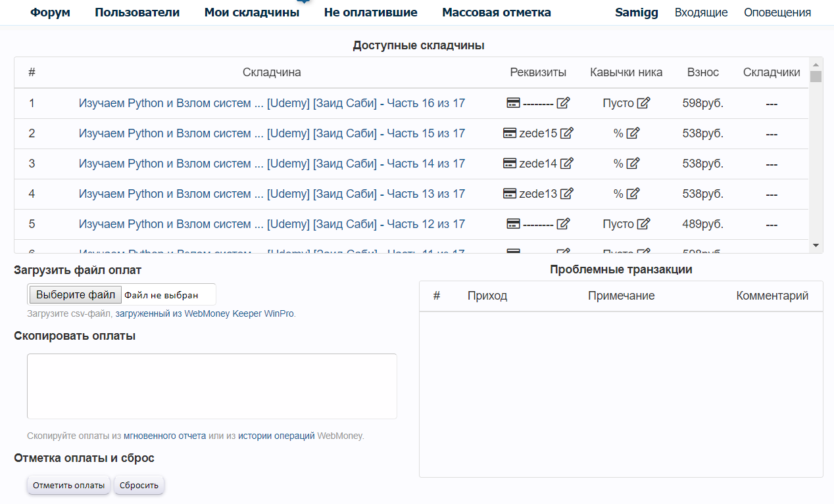The width and height of the screenshot is (834, 504).
Task: Click edit icon next to zede13
Action: click(x=567, y=194)
